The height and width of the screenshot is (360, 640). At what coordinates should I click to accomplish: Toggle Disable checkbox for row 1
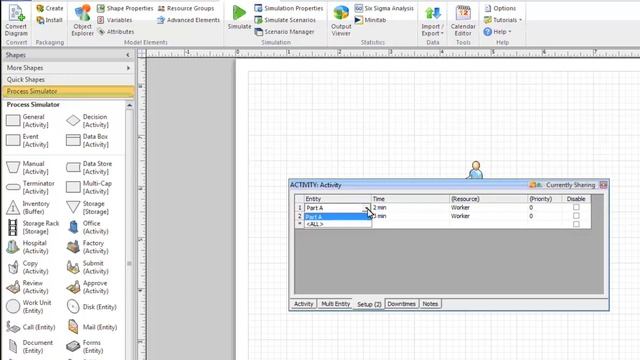576,207
